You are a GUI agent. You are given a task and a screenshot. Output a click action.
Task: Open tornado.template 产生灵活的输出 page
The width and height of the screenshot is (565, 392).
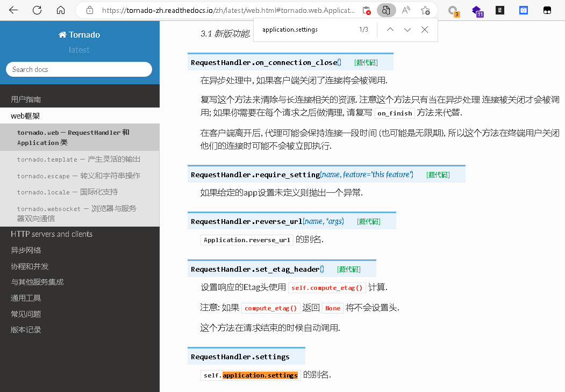coord(80,159)
